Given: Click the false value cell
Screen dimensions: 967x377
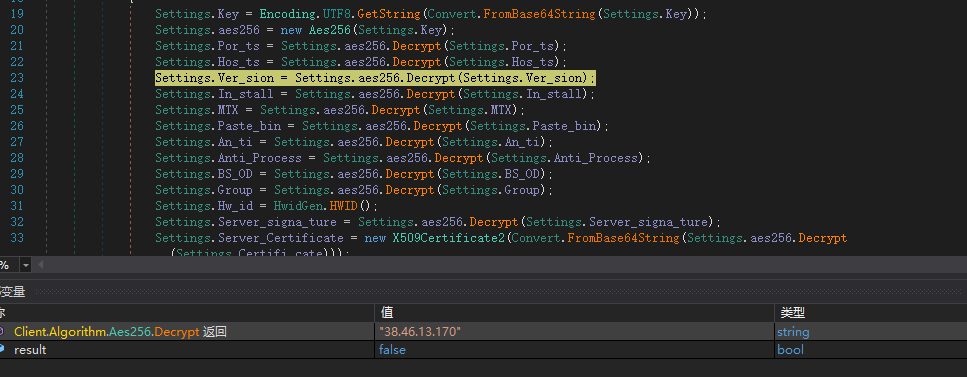Looking at the screenshot, I should (574, 350).
